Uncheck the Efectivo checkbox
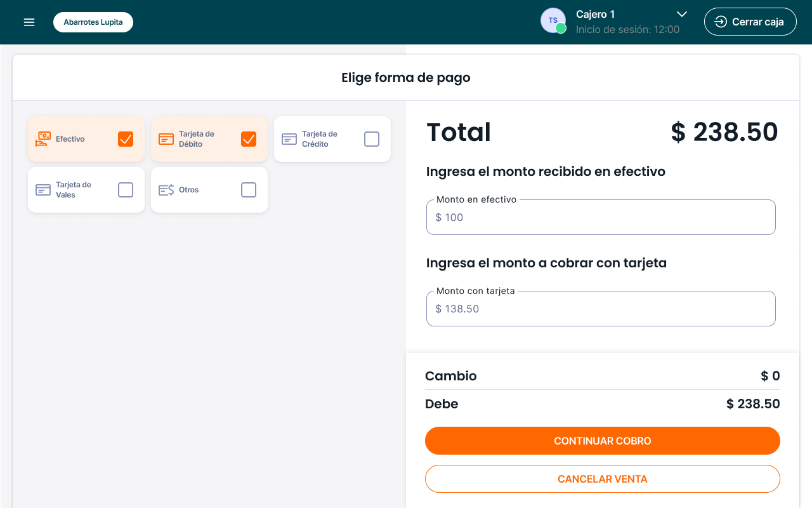 point(126,139)
